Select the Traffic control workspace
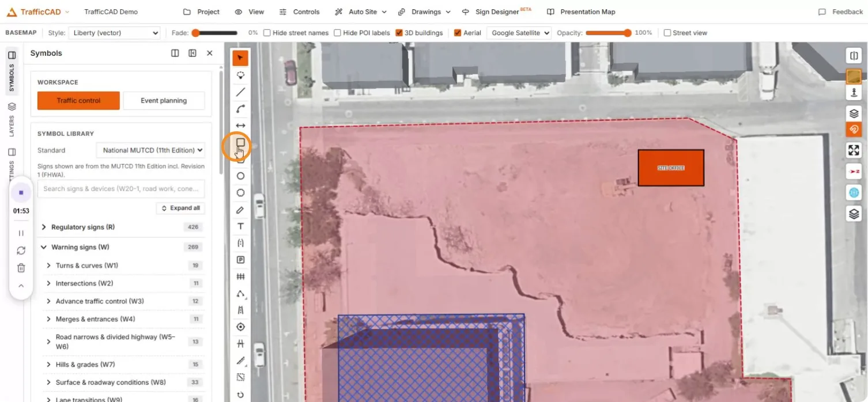The image size is (868, 402). [78, 100]
